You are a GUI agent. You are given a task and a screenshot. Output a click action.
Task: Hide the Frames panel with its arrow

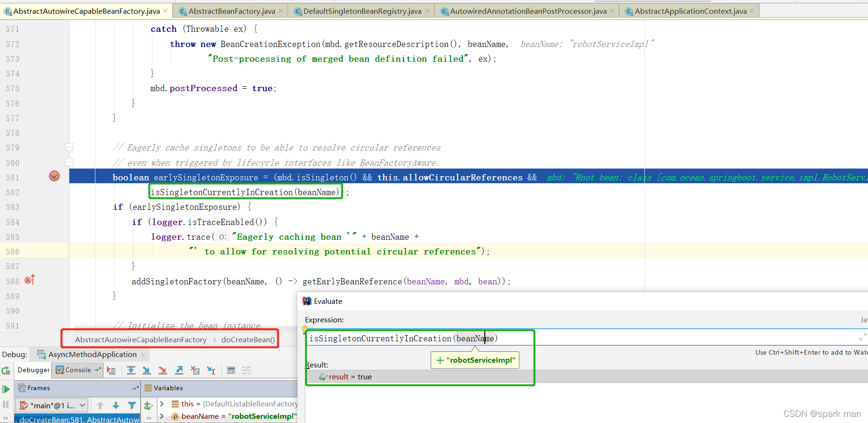click(x=135, y=388)
